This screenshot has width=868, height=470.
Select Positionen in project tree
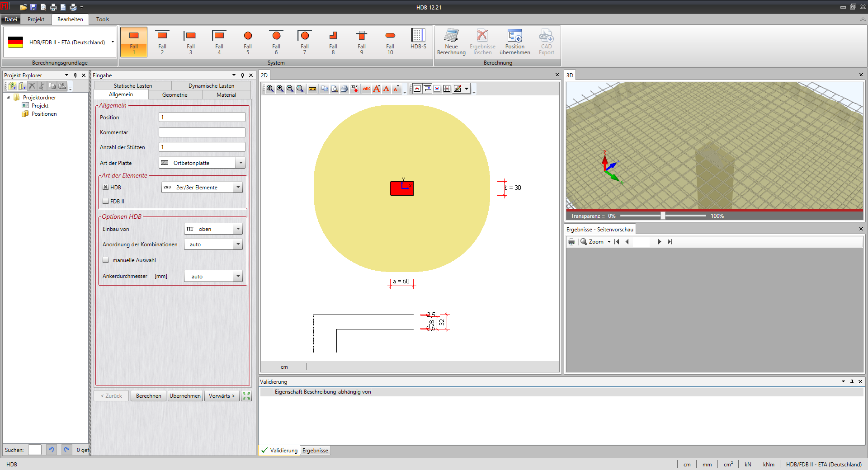(x=44, y=114)
